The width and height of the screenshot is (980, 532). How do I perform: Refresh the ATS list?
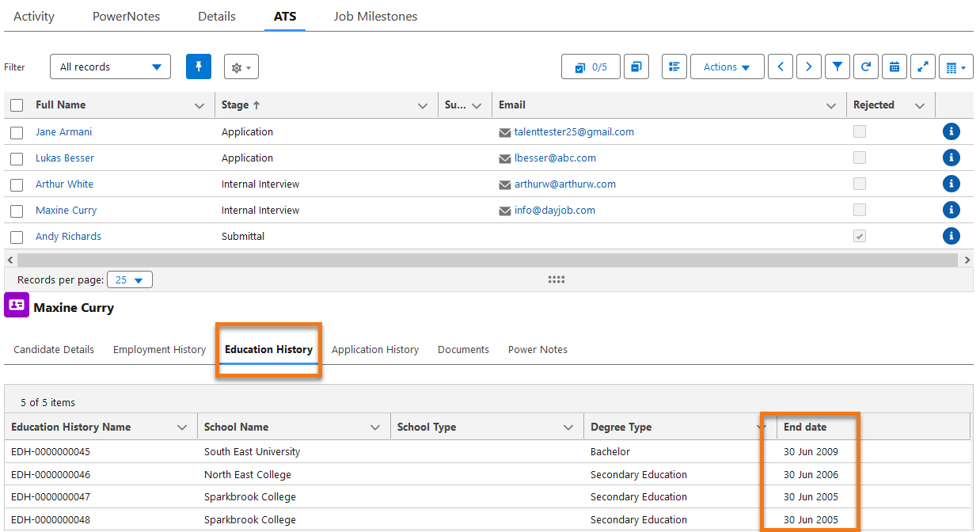point(865,67)
